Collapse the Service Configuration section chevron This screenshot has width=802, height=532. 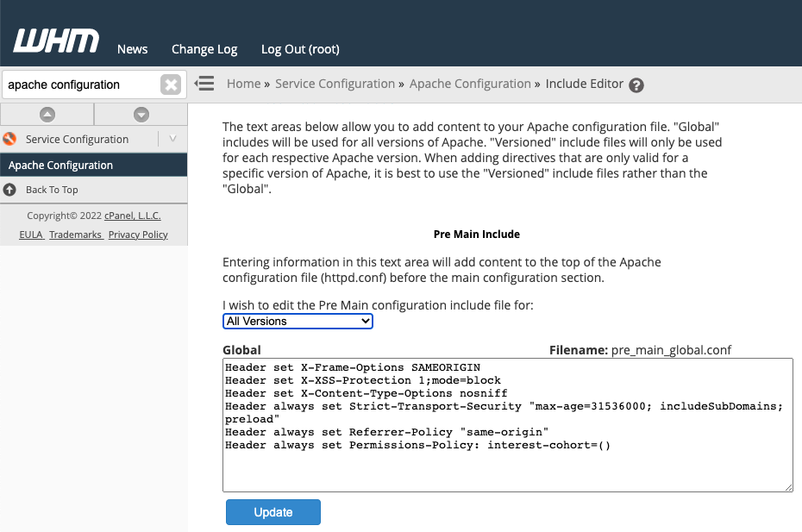tap(172, 139)
